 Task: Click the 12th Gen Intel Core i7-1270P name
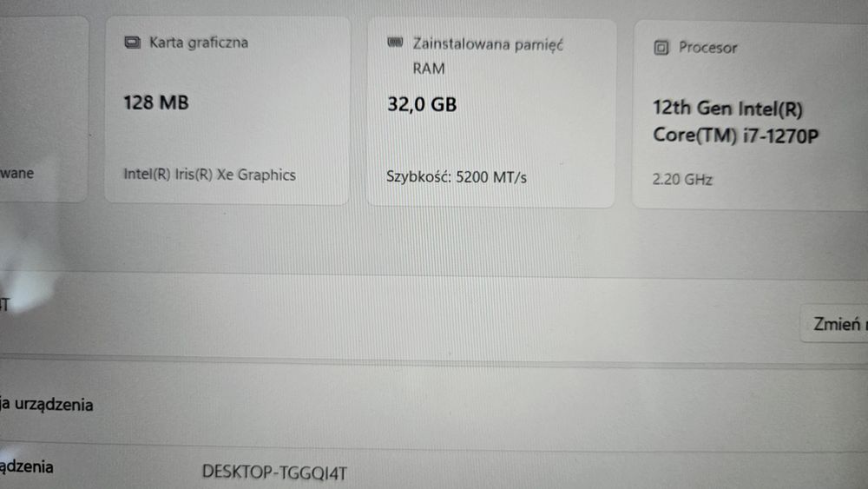[735, 122]
